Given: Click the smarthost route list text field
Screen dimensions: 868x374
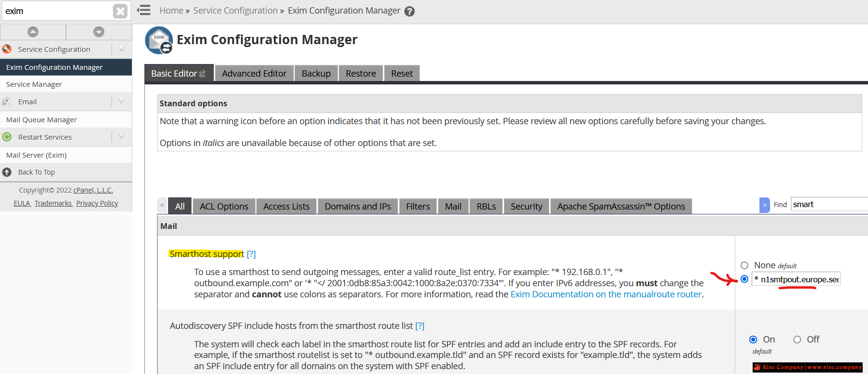Looking at the screenshot, I should [796, 279].
